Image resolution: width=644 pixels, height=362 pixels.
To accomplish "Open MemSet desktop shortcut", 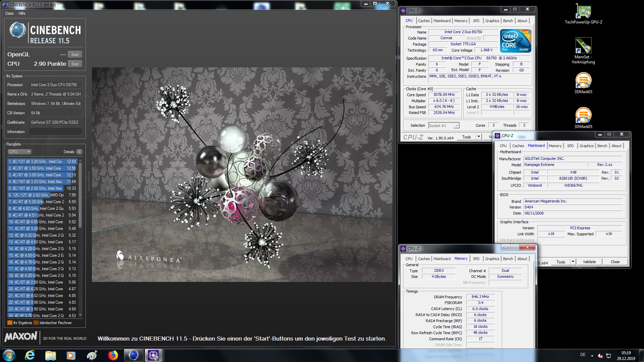I will point(583,50).
